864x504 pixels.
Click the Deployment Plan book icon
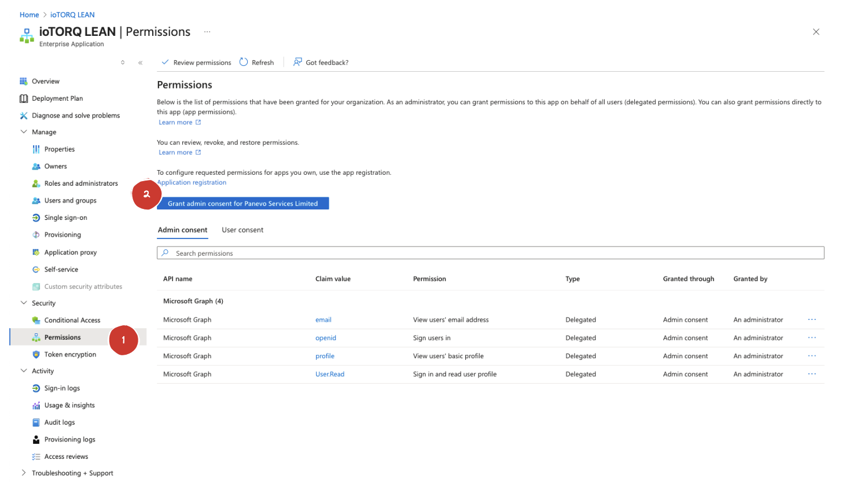pyautogui.click(x=24, y=98)
